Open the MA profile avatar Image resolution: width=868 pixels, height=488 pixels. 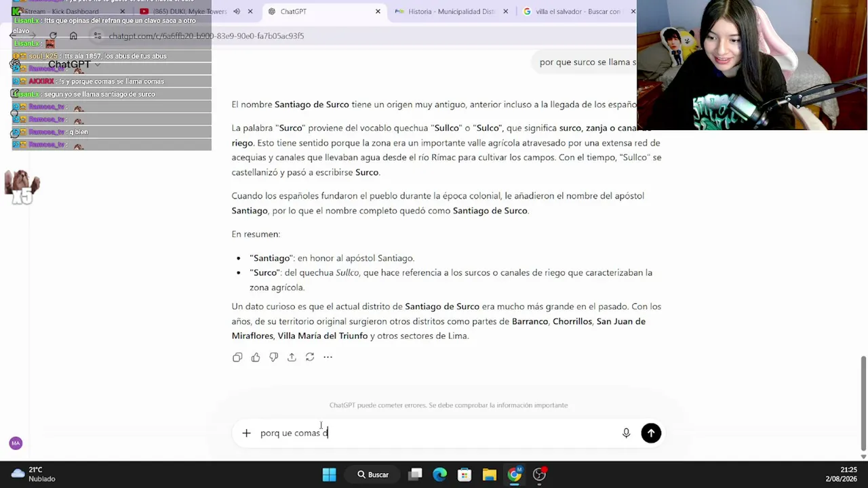click(16, 443)
